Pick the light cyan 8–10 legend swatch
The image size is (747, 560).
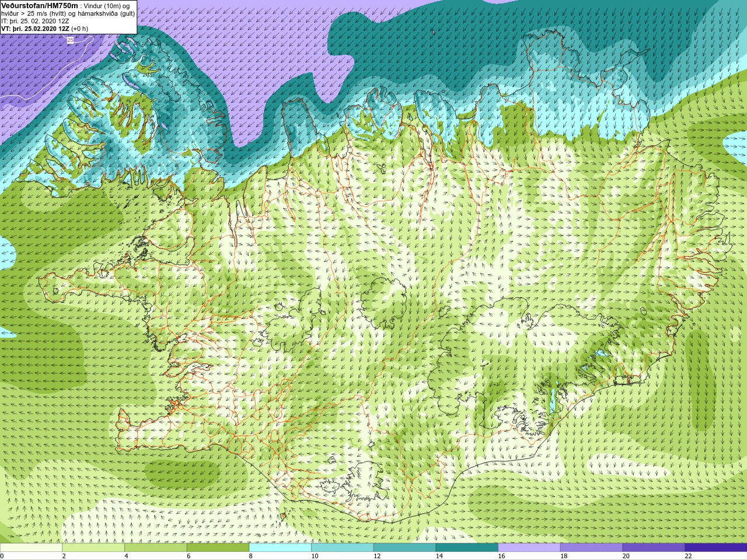(x=280, y=548)
